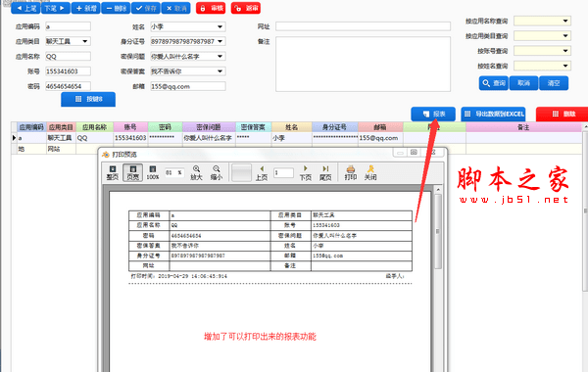The image size is (588, 372).
Task: Open the 按应用名称查询 dropdown
Action: coord(565,21)
